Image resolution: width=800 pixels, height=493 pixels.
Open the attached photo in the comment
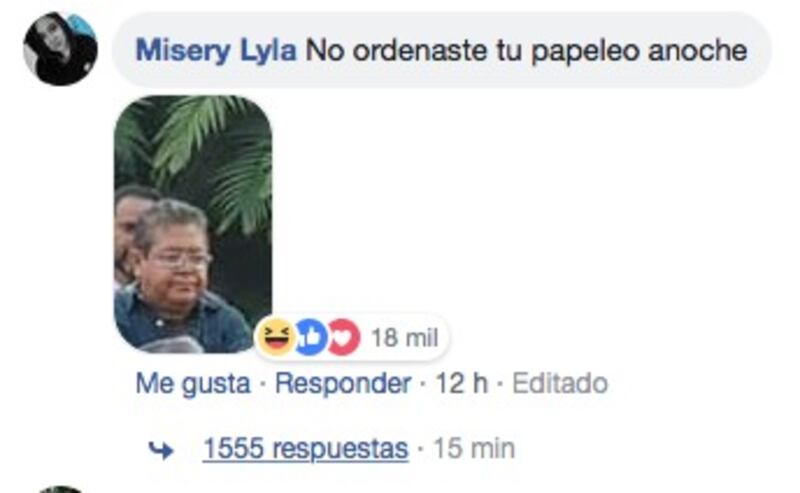tap(193, 224)
